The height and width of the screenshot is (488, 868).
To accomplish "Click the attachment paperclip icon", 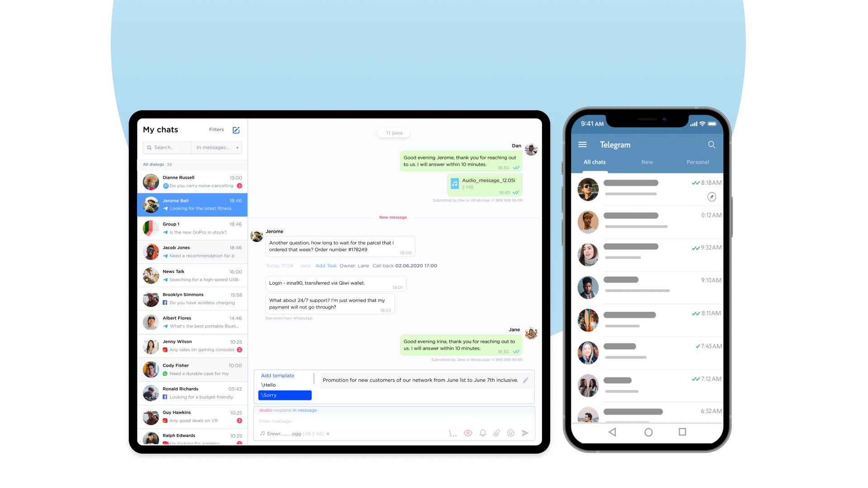I will pos(496,432).
